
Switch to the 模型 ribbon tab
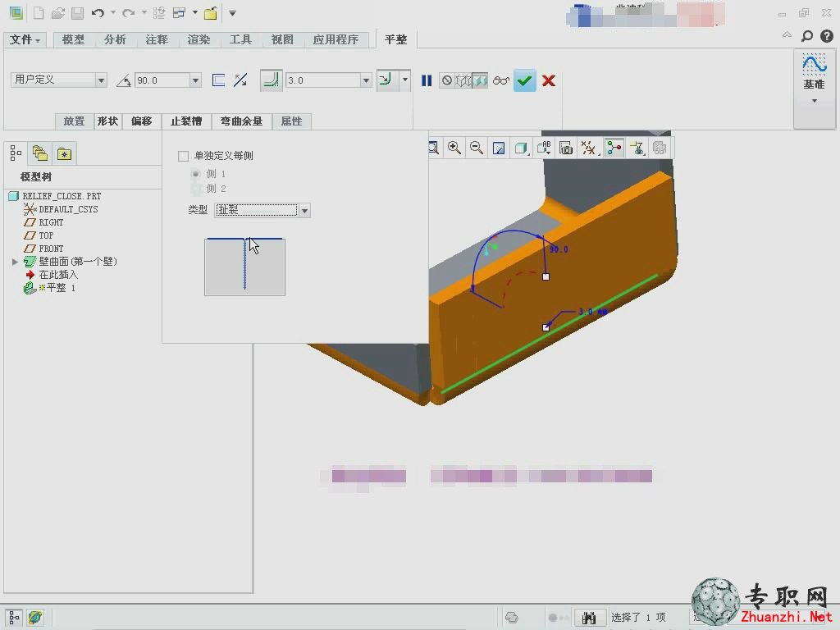click(x=73, y=39)
